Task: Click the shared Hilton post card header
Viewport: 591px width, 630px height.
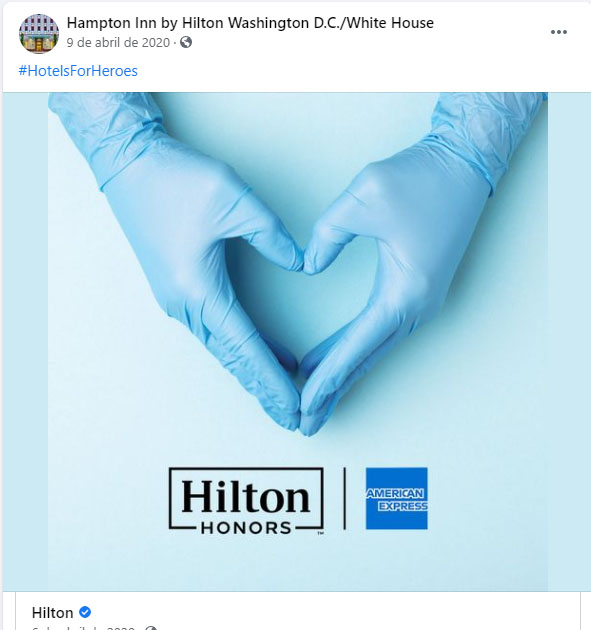Action: coord(298,611)
